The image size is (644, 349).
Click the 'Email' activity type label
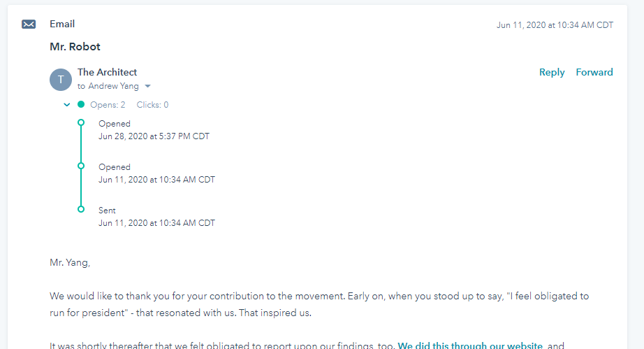[x=62, y=24]
